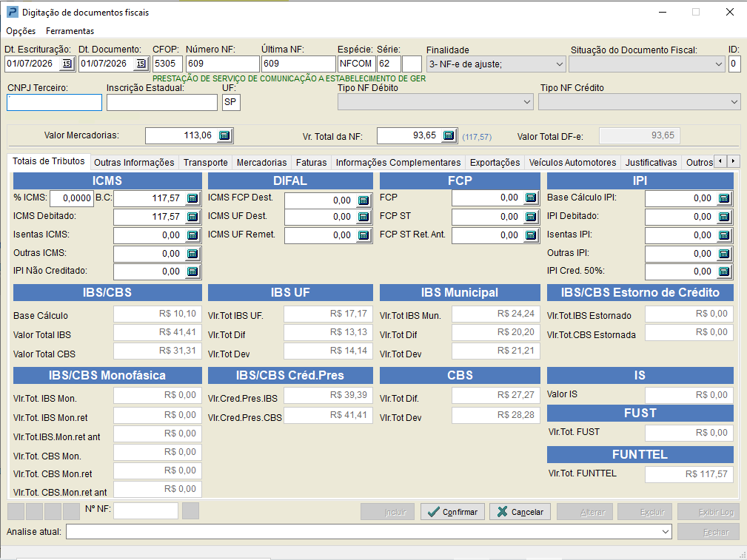The image size is (747, 560).
Task: Open the Opções menu
Action: click(21, 31)
